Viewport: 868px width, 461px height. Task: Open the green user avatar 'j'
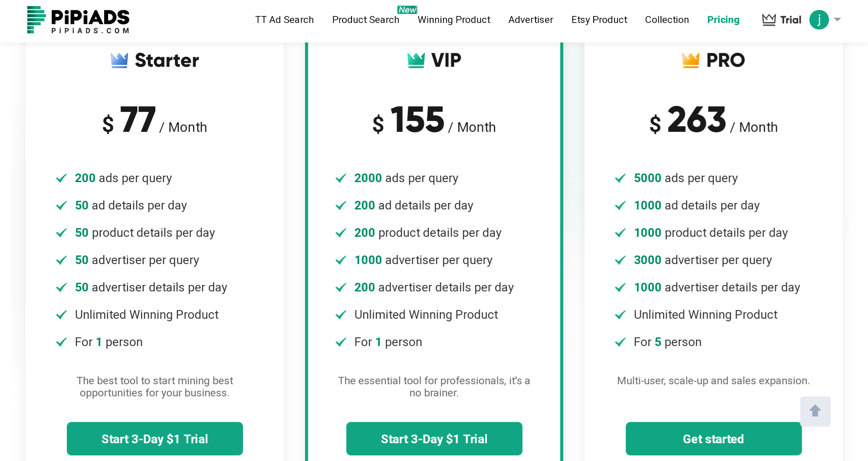click(x=819, y=20)
